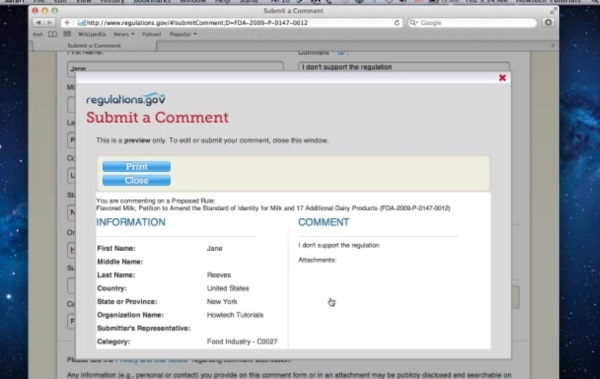Open the Wikipedia bookmark
The width and height of the screenshot is (600, 379).
[x=92, y=34]
